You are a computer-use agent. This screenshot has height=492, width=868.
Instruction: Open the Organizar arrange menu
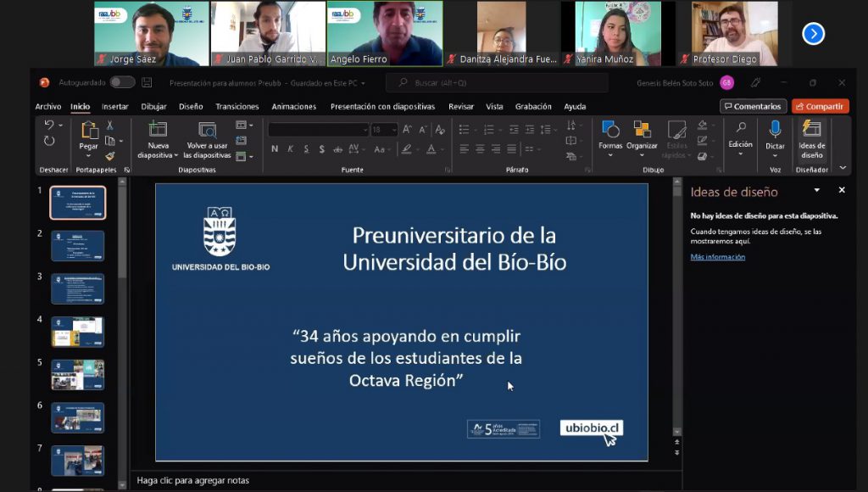coord(642,138)
